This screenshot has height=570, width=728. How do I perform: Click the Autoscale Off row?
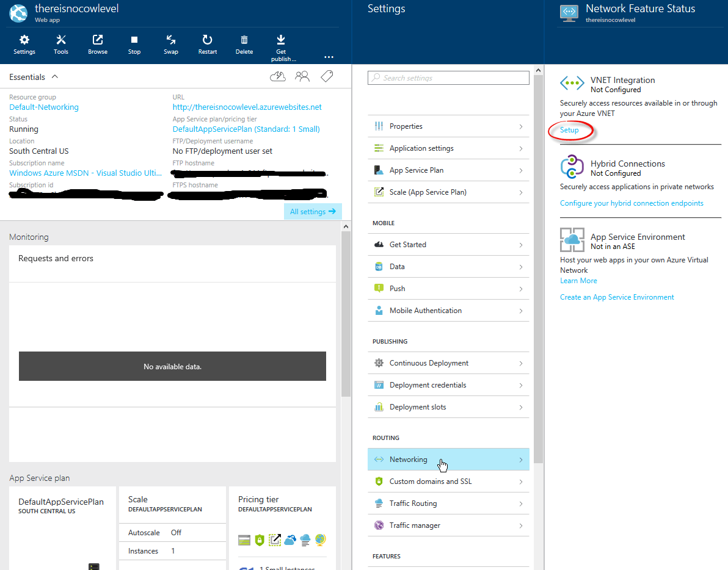tap(172, 532)
